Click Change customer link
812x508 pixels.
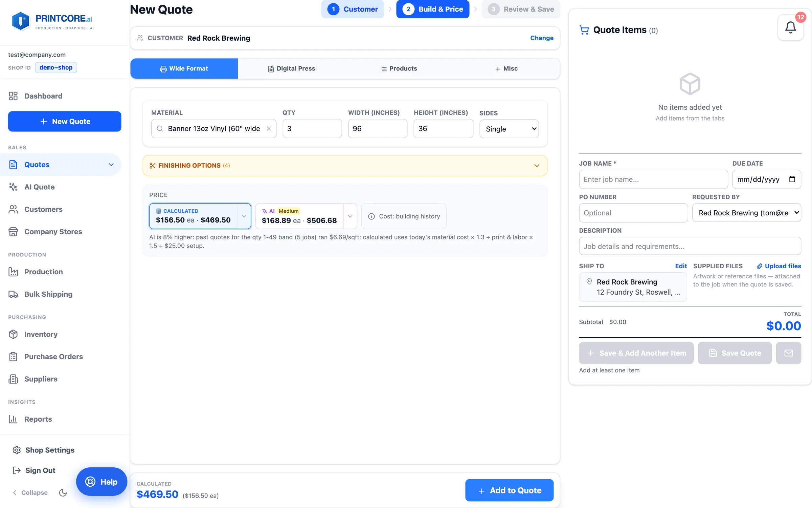click(542, 38)
